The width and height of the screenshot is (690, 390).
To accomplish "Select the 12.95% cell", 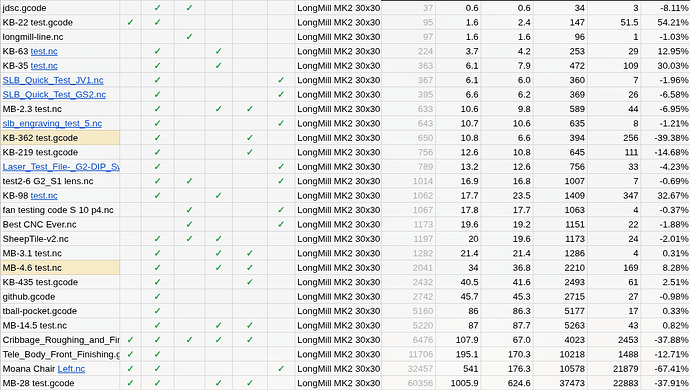I will click(666, 52).
